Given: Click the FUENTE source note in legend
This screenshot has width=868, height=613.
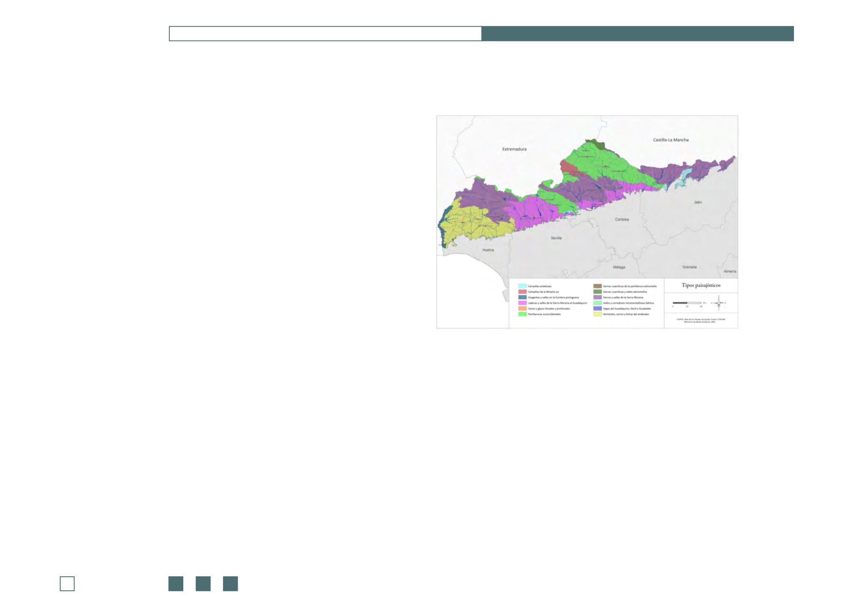Looking at the screenshot, I should click(701, 320).
